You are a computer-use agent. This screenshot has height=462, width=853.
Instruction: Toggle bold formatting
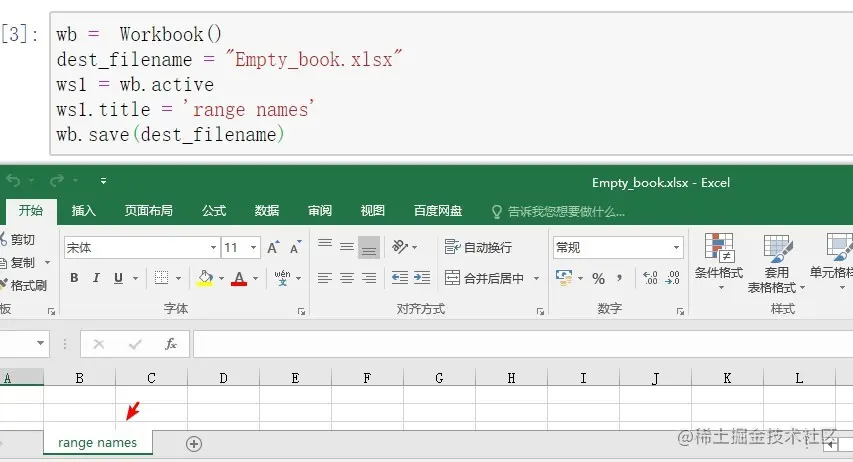[x=74, y=278]
